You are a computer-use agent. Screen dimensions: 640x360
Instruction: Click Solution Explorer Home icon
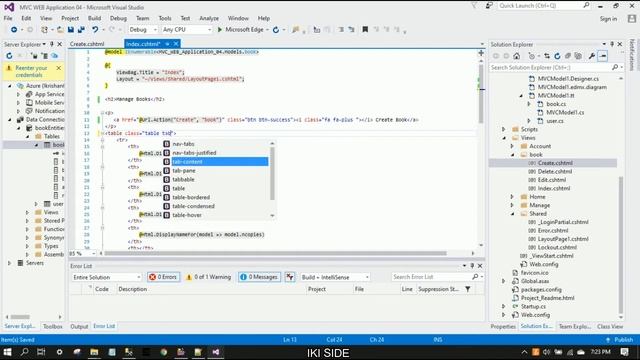(517, 56)
